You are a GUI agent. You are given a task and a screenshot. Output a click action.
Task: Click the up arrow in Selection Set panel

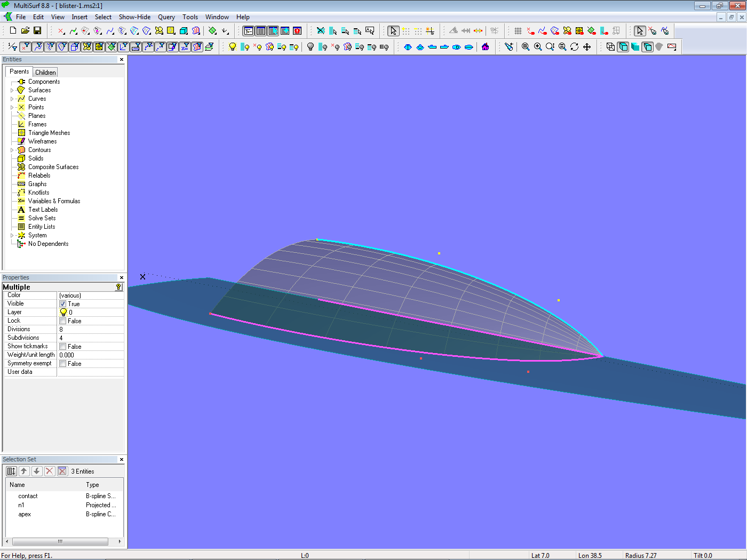24,471
